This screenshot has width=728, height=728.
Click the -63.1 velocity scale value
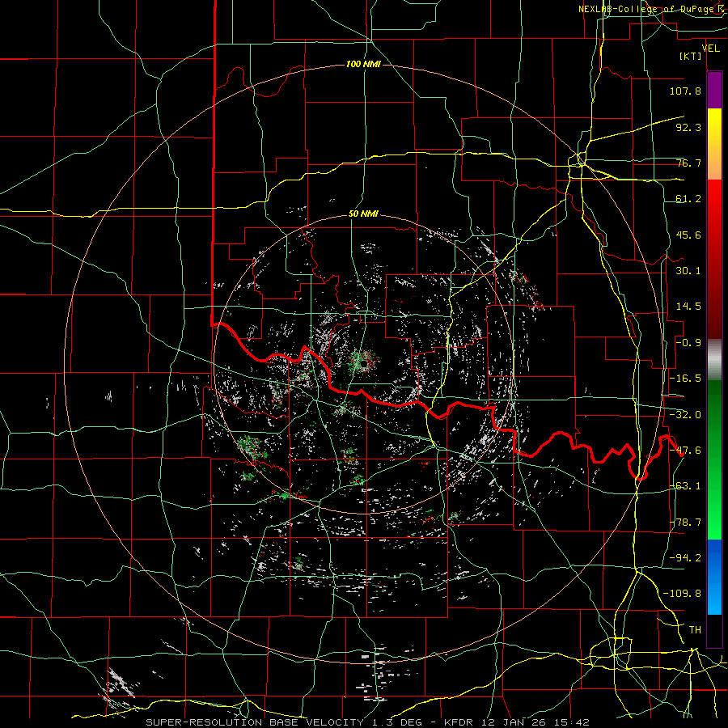tap(685, 486)
